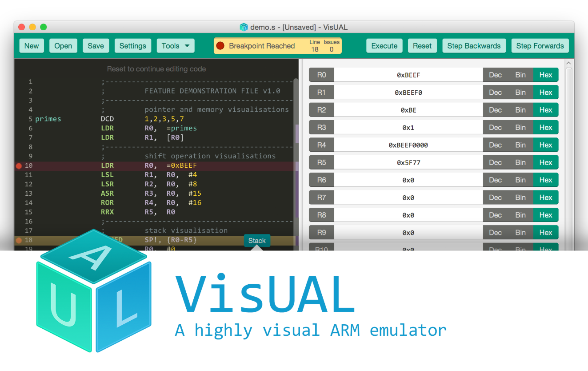Viewport: 588px width, 371px height.
Task: Choose Bin for register R6
Action: point(520,180)
